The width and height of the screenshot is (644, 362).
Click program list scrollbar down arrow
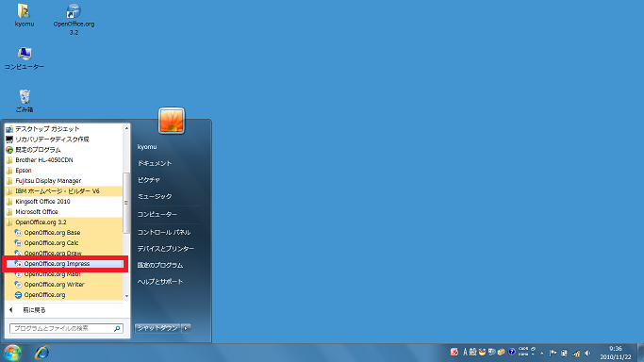[126, 296]
